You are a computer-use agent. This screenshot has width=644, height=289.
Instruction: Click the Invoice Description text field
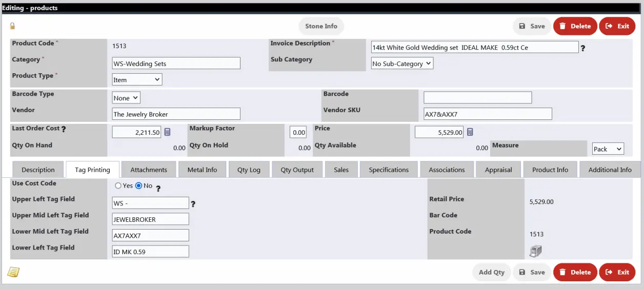[x=475, y=47]
